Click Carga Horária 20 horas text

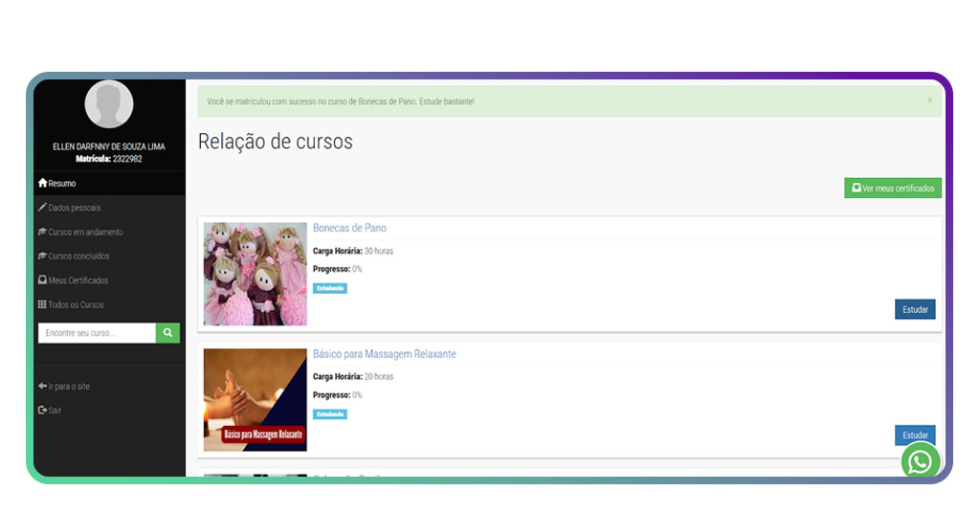353,376
